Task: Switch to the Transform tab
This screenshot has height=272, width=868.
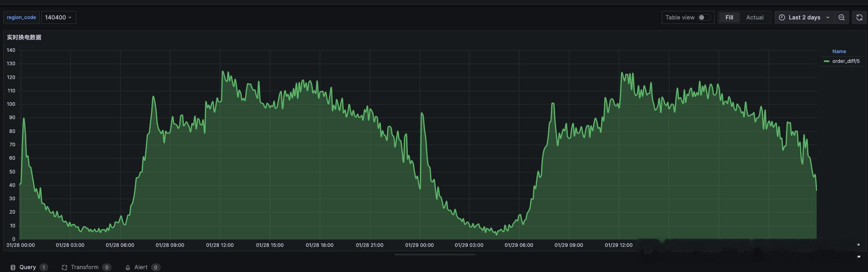Action: click(x=84, y=267)
